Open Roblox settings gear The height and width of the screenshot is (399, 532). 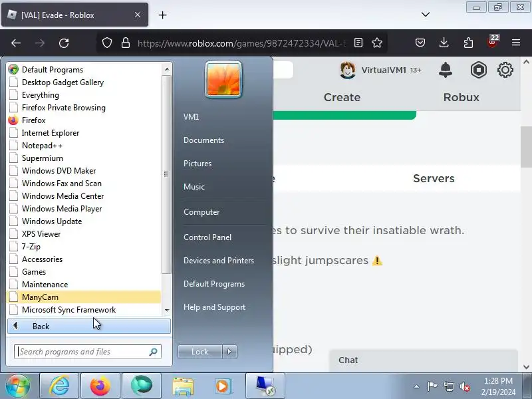[x=505, y=70]
